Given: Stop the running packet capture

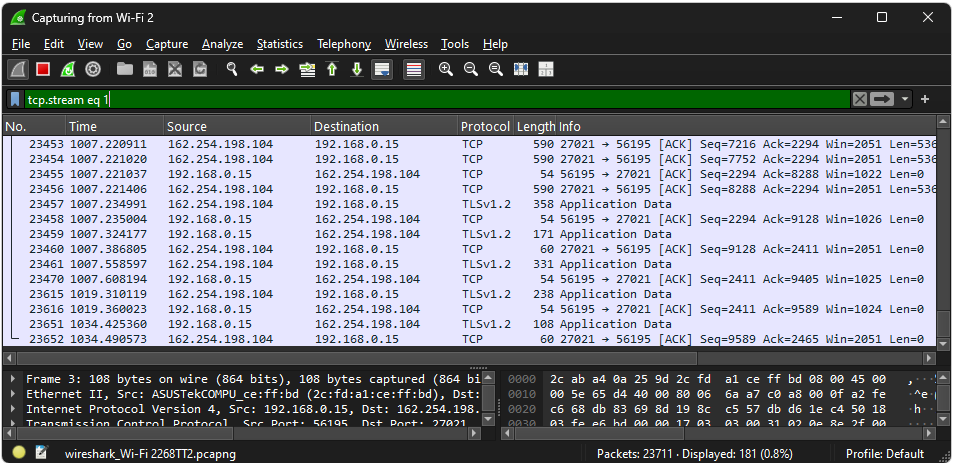Looking at the screenshot, I should pyautogui.click(x=43, y=69).
